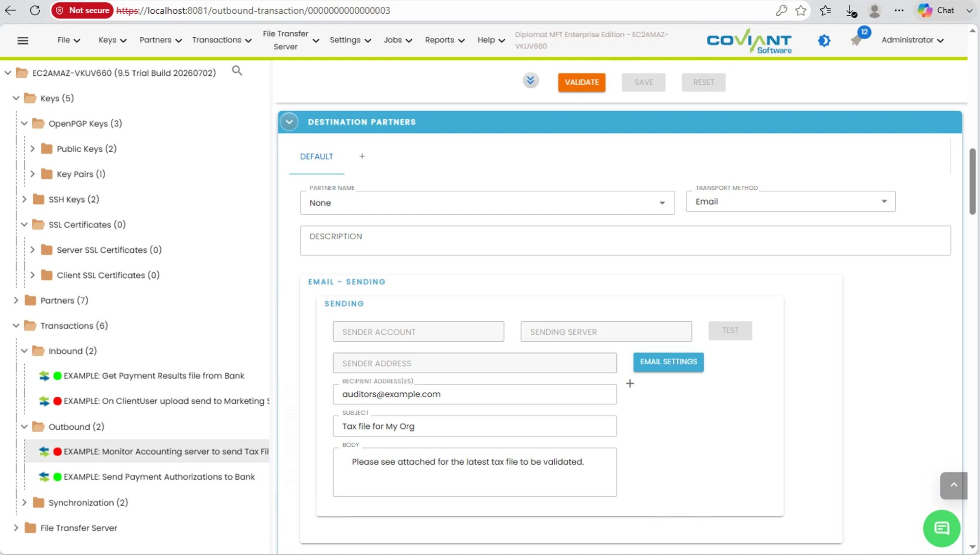This screenshot has height=555, width=980.
Task: Open the Partner Name dropdown
Action: point(487,203)
